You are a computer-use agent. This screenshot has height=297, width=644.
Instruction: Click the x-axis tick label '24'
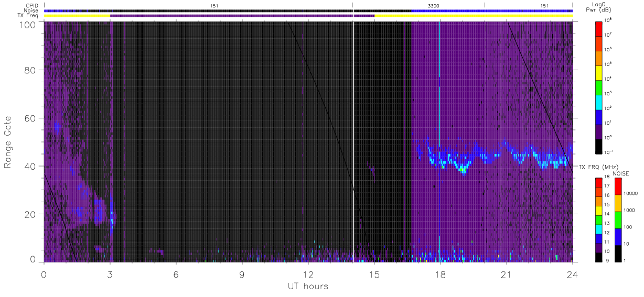(x=573, y=274)
